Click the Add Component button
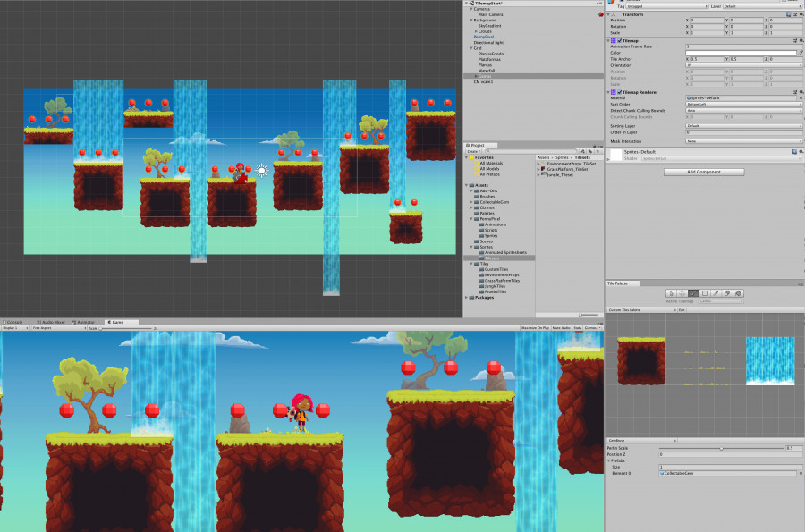805x532 pixels. [704, 172]
